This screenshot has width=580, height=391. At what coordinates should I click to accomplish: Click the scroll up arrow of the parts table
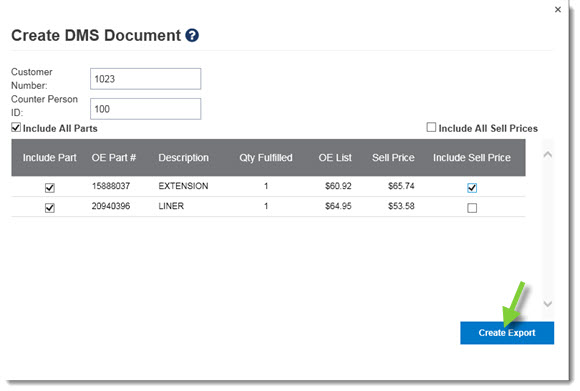[x=548, y=155]
